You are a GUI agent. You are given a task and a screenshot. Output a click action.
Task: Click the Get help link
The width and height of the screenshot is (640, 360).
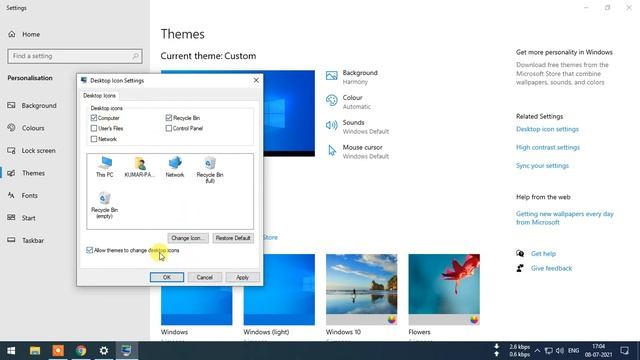click(543, 253)
